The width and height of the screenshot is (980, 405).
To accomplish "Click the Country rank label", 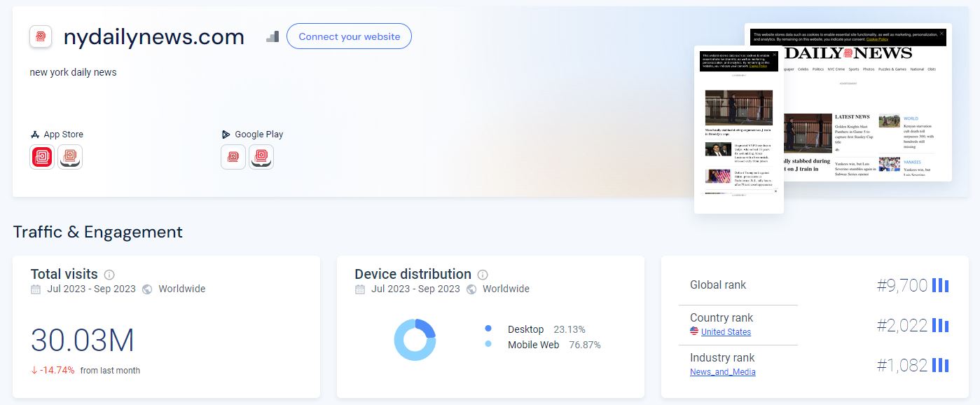I will point(722,317).
